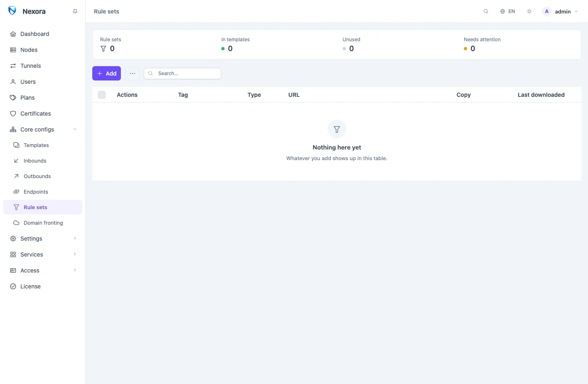588x384 pixels.
Task: Click the Rule sets page title
Action: tap(107, 11)
